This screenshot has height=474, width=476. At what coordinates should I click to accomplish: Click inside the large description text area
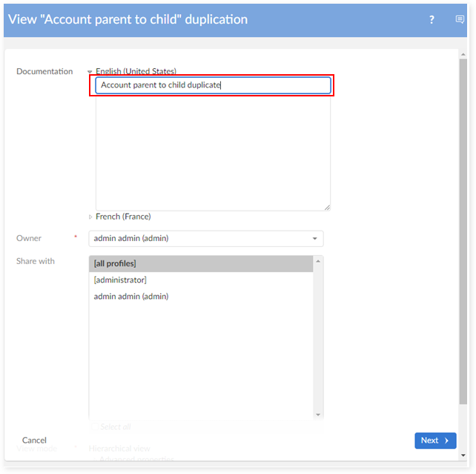click(x=213, y=152)
